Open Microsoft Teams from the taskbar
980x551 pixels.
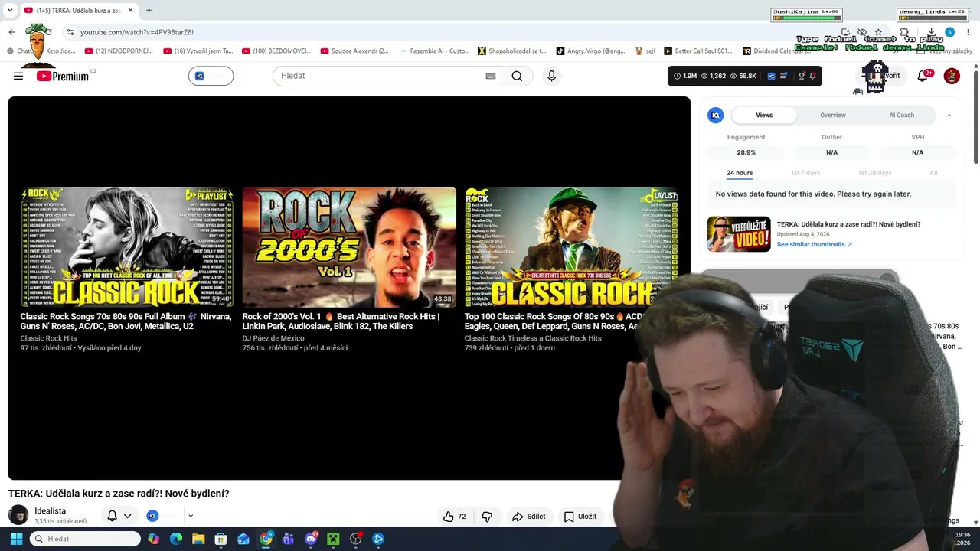pyautogui.click(x=288, y=539)
